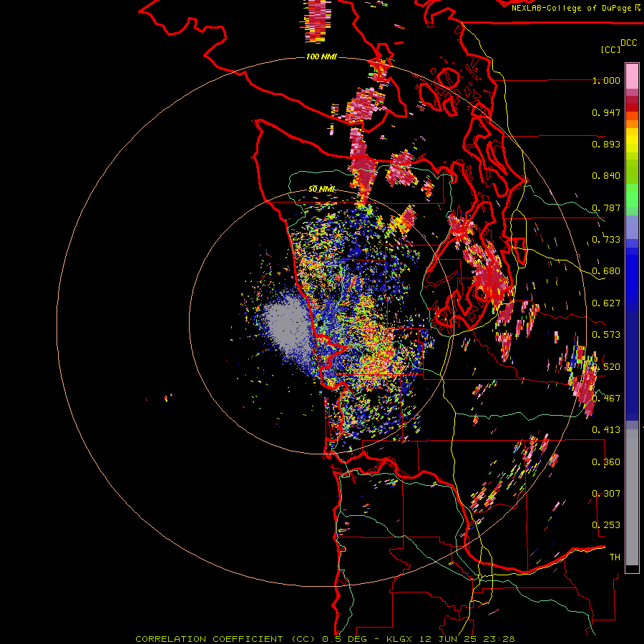Select the DCC legend title
644x644 pixels.
click(628, 43)
